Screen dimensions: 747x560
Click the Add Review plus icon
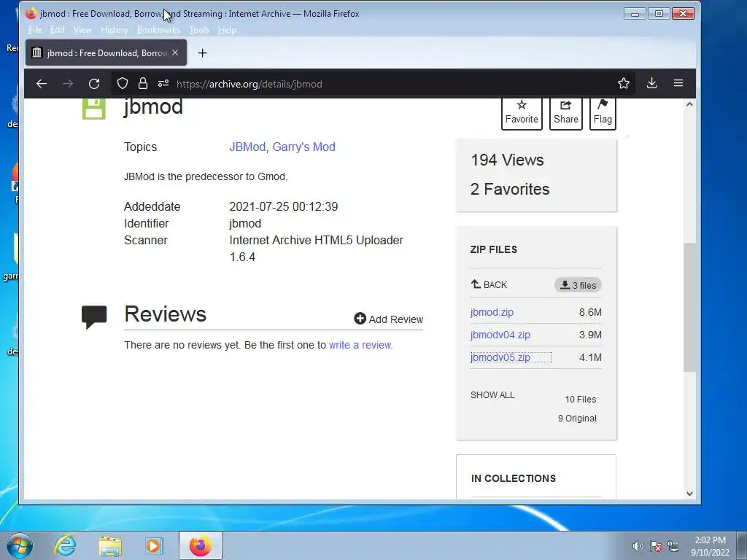pyautogui.click(x=360, y=319)
